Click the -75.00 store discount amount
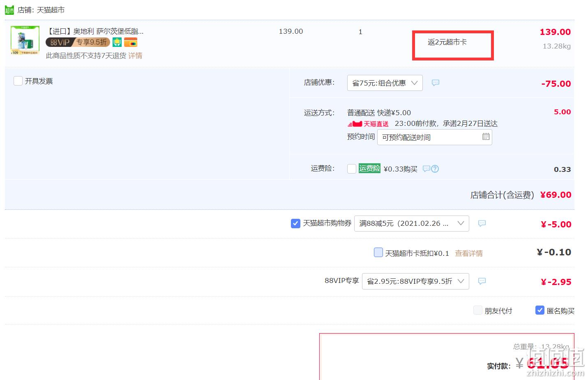The image size is (588, 380). (556, 84)
